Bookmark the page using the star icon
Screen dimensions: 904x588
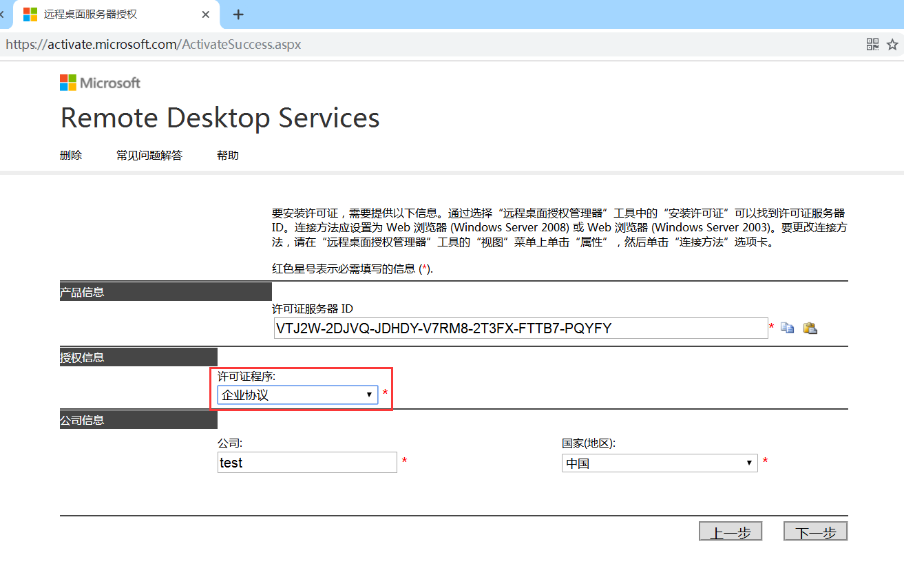893,44
